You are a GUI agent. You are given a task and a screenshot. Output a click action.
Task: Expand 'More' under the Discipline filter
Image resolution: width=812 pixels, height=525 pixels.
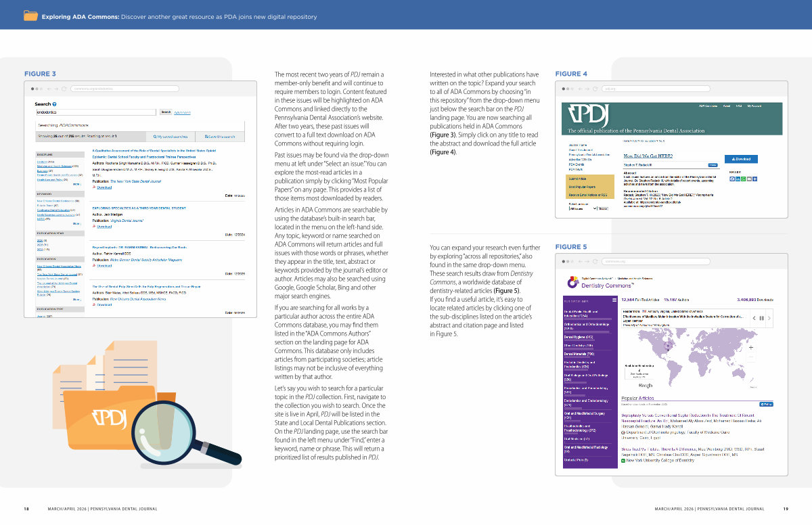click(76, 184)
